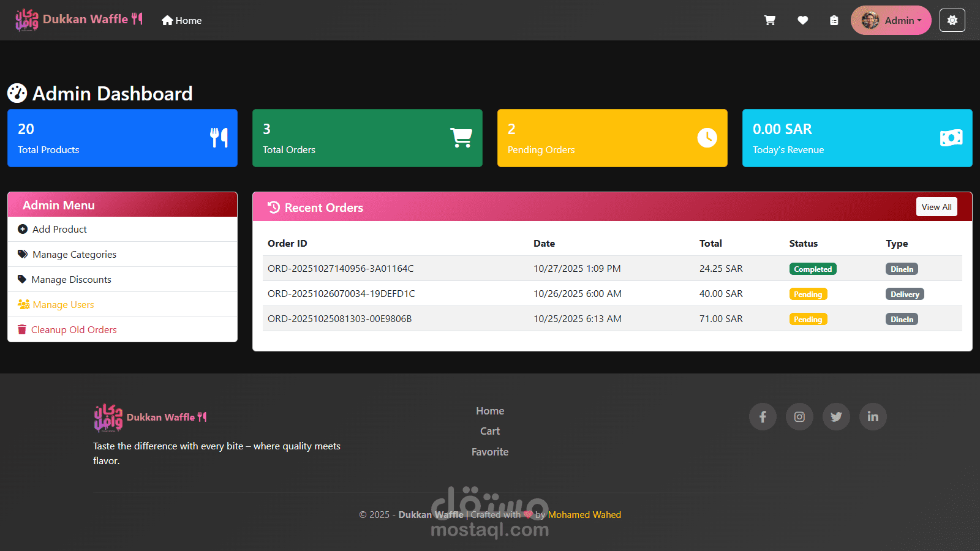Viewport: 980px width, 551px height.
Task: Select the Pending Orders card label
Action: click(541, 150)
